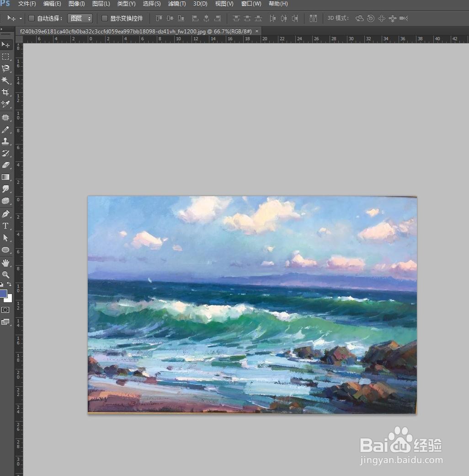469x476 pixels.
Task: Open the 滤镜(T) menu
Action: [x=177, y=4]
